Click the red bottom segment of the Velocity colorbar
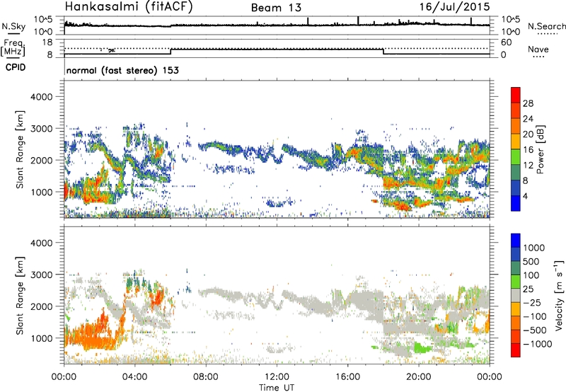 tap(516, 350)
